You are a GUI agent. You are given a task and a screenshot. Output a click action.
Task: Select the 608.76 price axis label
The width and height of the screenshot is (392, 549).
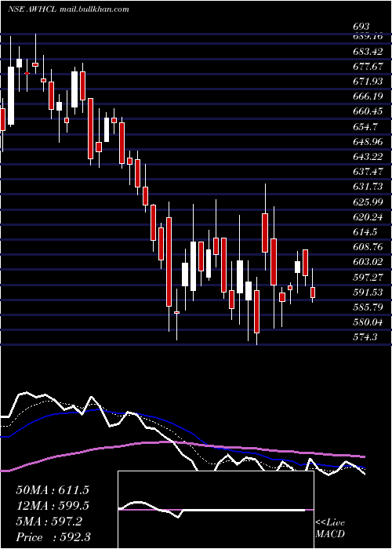(368, 247)
